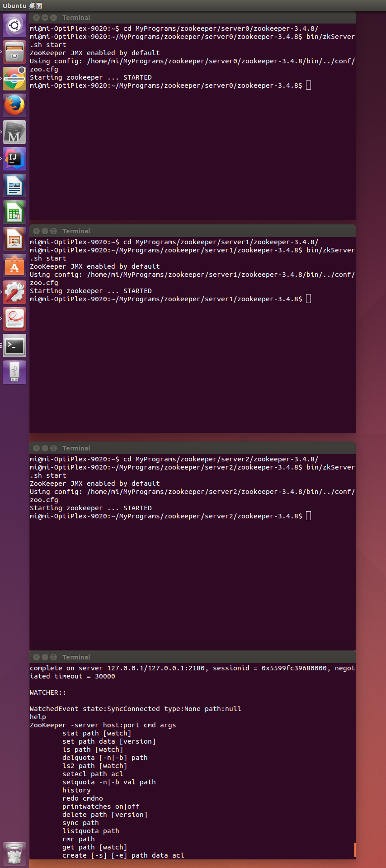Maximize the server1 Terminal window

pyautogui.click(x=53, y=231)
